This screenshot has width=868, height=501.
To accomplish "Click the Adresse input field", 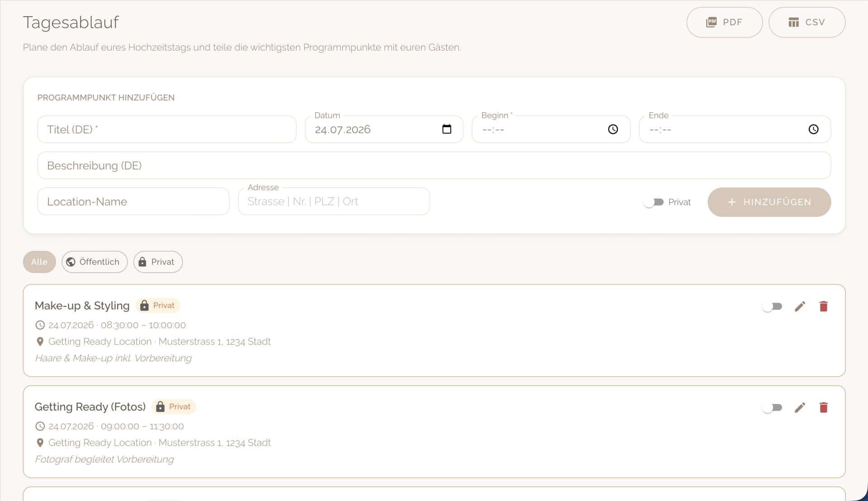I will coord(333,202).
